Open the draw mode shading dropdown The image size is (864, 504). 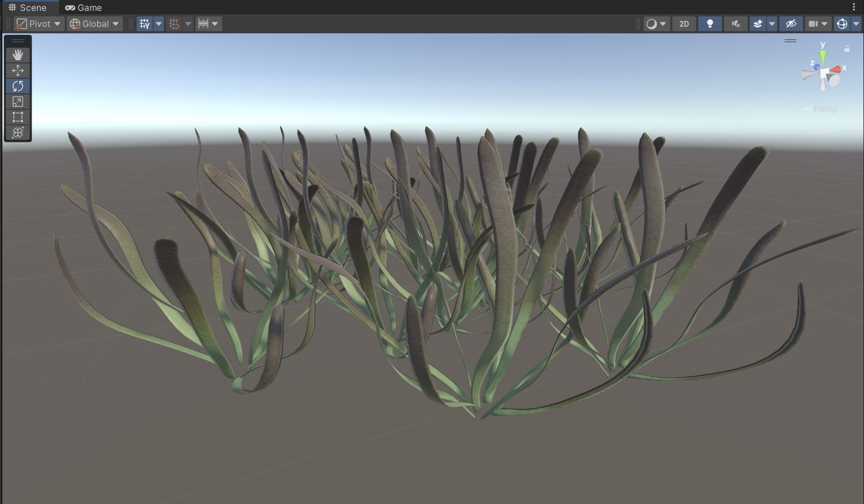pos(656,24)
